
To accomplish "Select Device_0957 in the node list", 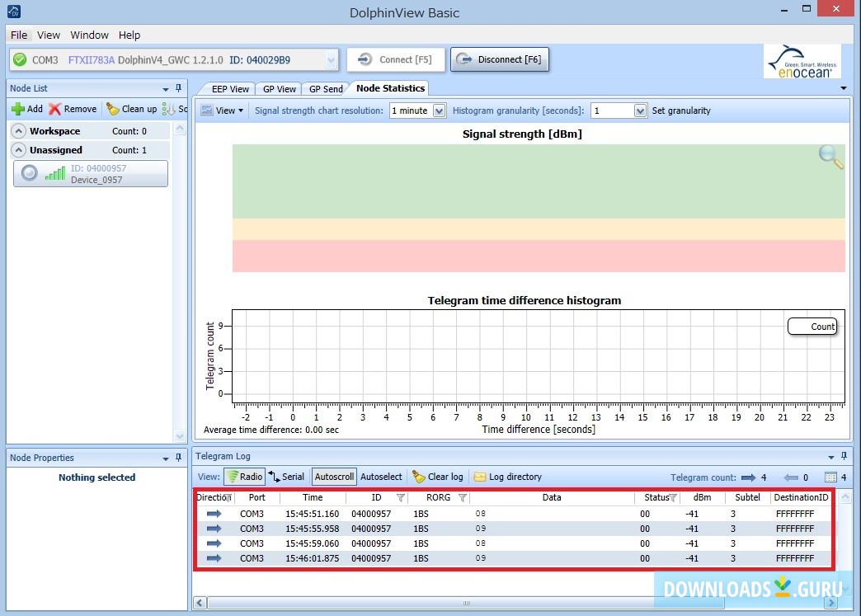I will pos(91,174).
